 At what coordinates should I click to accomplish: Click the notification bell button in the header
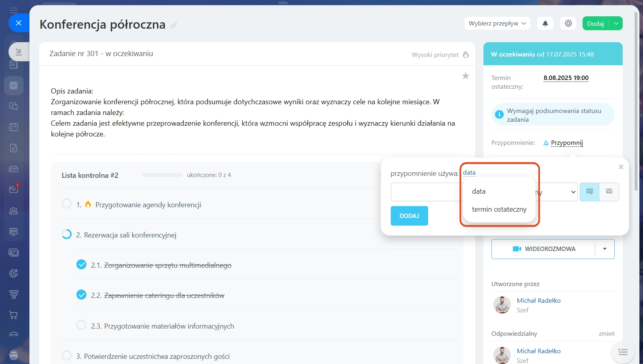click(545, 23)
